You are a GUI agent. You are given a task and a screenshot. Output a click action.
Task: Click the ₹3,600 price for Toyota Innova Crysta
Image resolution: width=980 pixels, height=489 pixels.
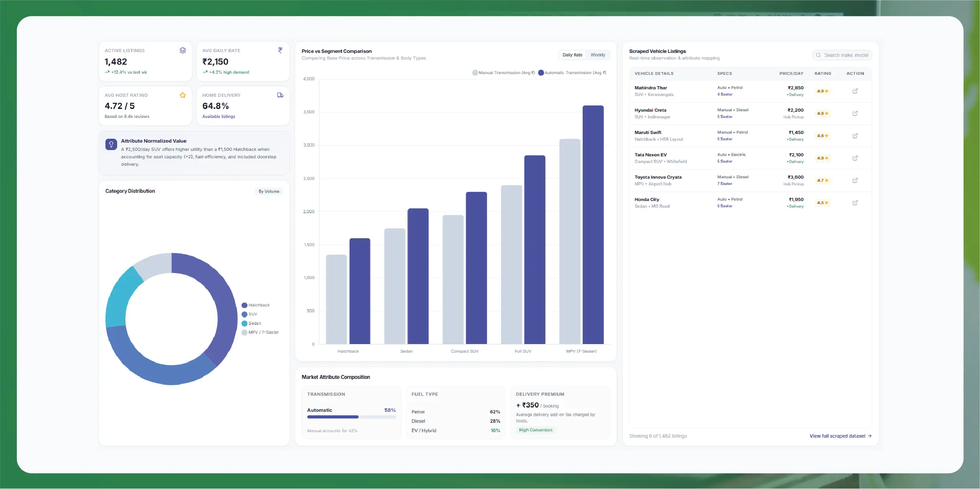795,177
